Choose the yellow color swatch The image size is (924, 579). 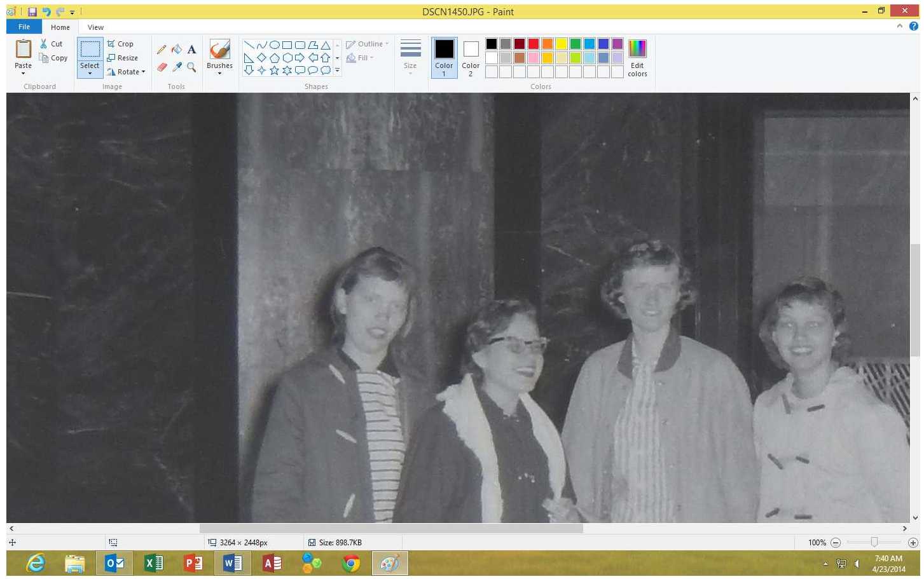click(562, 44)
